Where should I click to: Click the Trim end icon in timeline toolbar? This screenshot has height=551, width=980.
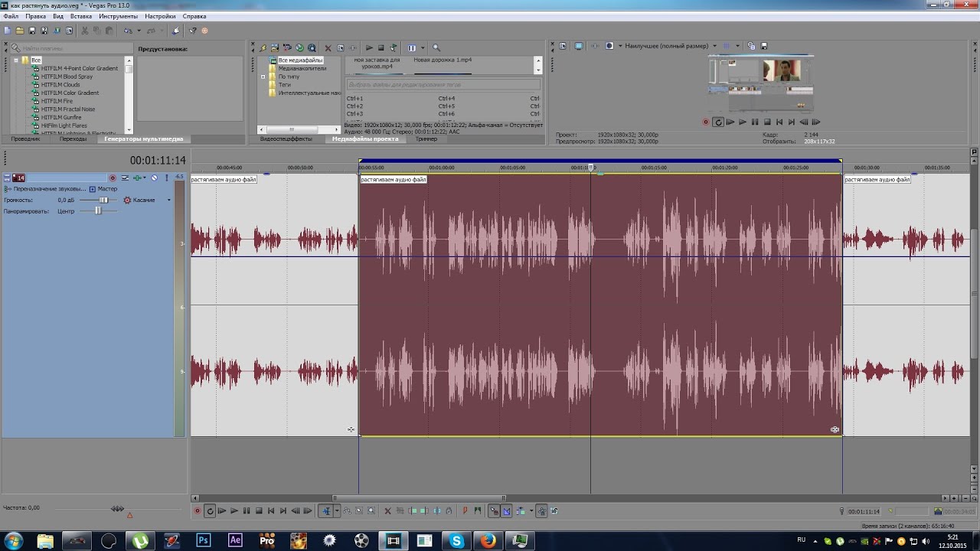tap(424, 511)
